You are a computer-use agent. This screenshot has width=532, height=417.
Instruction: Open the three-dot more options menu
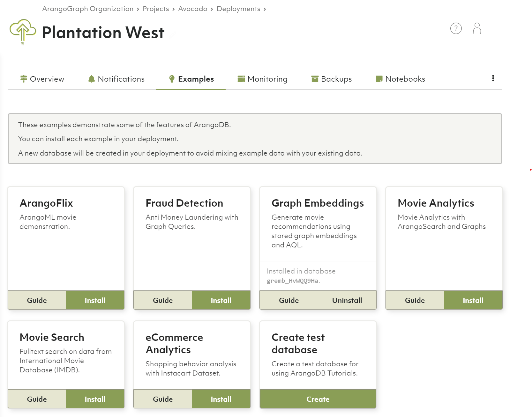493,78
